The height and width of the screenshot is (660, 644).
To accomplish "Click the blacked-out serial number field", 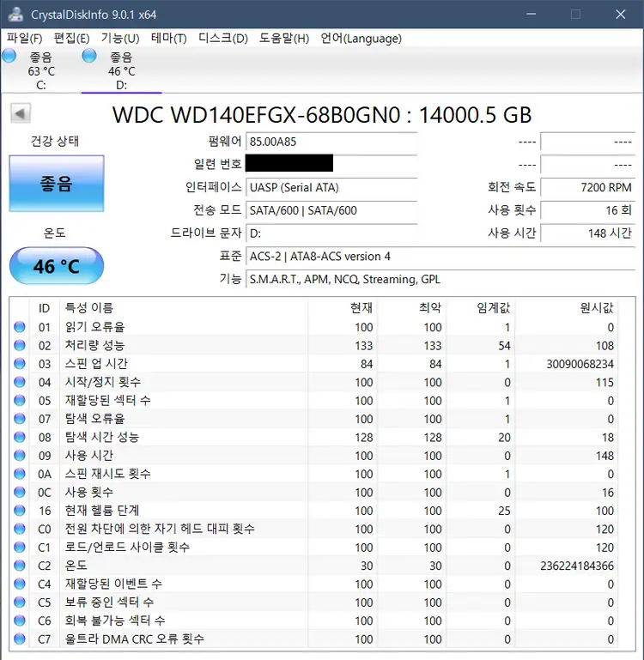I will pos(331,163).
